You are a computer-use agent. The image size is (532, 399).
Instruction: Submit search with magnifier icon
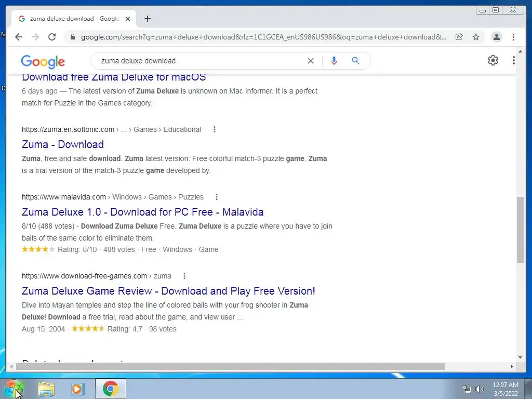pyautogui.click(x=355, y=61)
